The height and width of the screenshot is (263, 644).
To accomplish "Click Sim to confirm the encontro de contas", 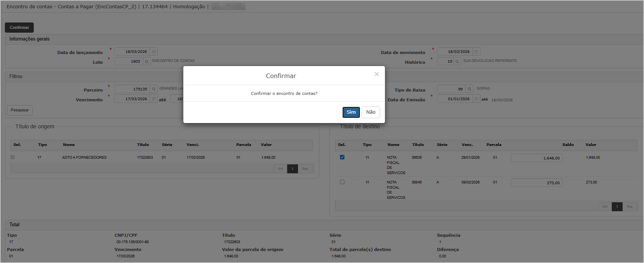I will [x=351, y=112].
